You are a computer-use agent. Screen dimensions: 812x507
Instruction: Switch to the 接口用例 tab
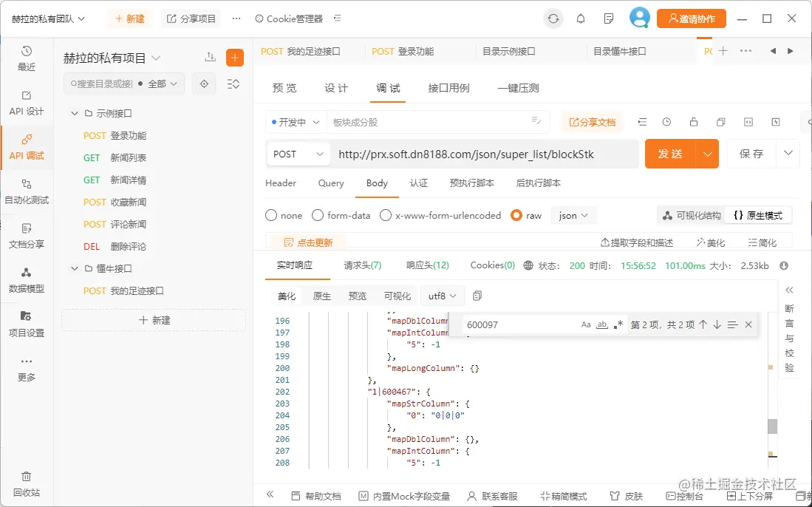[x=448, y=88]
